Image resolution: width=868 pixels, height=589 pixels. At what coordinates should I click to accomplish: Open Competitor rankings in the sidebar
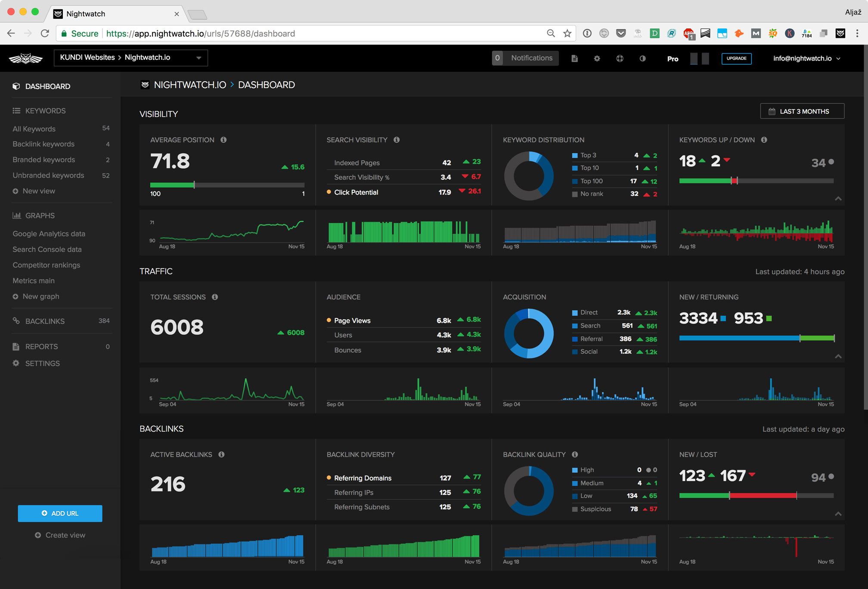(46, 265)
